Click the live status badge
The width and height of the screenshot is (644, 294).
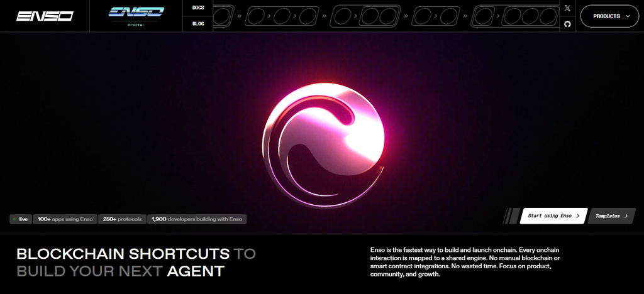pos(21,219)
